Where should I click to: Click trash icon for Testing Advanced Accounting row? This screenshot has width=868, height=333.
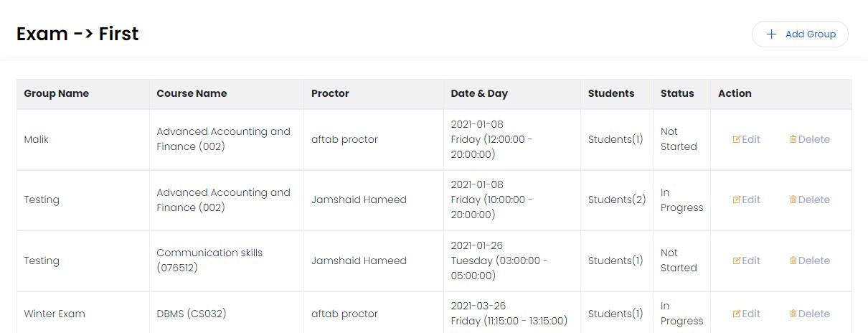pos(793,200)
